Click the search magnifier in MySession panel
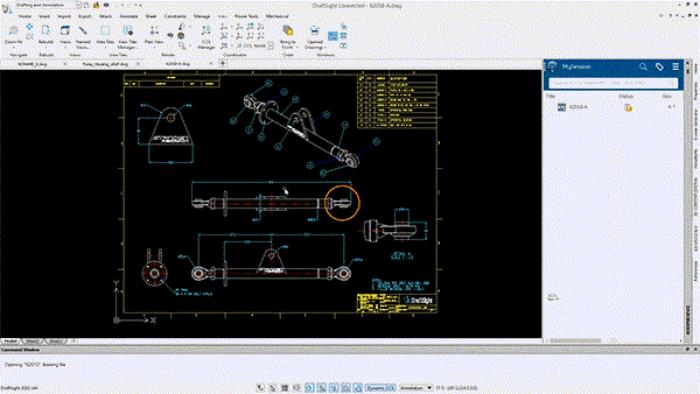Viewport: 700px width, 394px height. tap(643, 66)
